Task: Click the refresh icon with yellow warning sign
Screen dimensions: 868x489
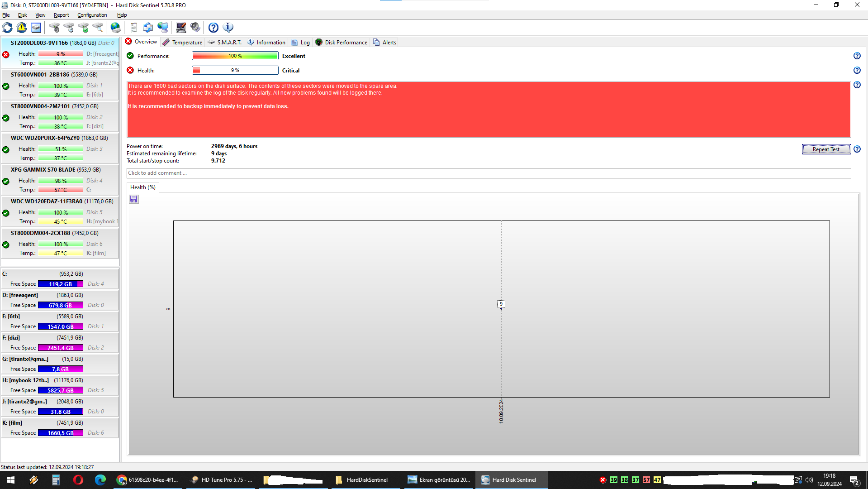Action: pyautogui.click(x=22, y=28)
